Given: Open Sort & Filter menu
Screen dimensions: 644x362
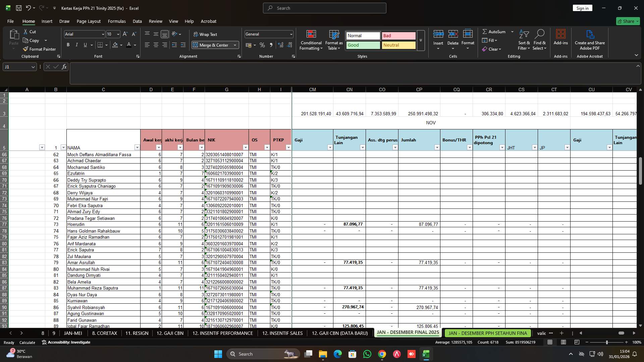Looking at the screenshot, I should [524, 40].
